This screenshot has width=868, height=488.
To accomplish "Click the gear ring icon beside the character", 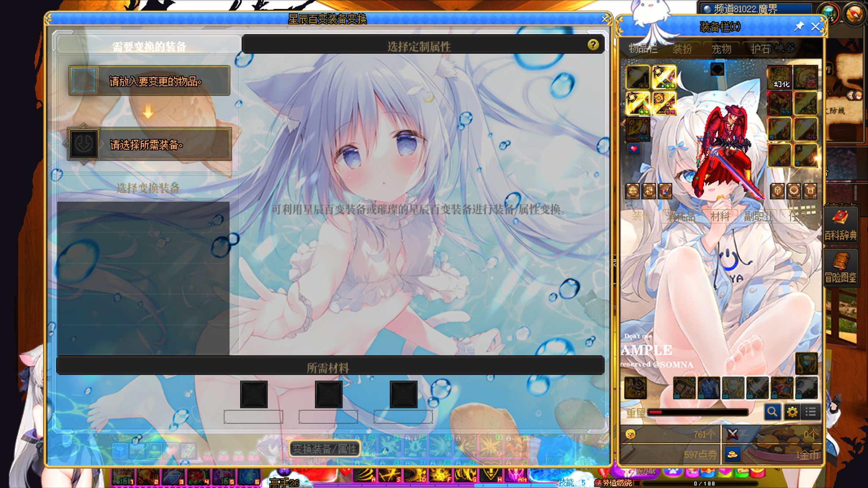I will (794, 191).
